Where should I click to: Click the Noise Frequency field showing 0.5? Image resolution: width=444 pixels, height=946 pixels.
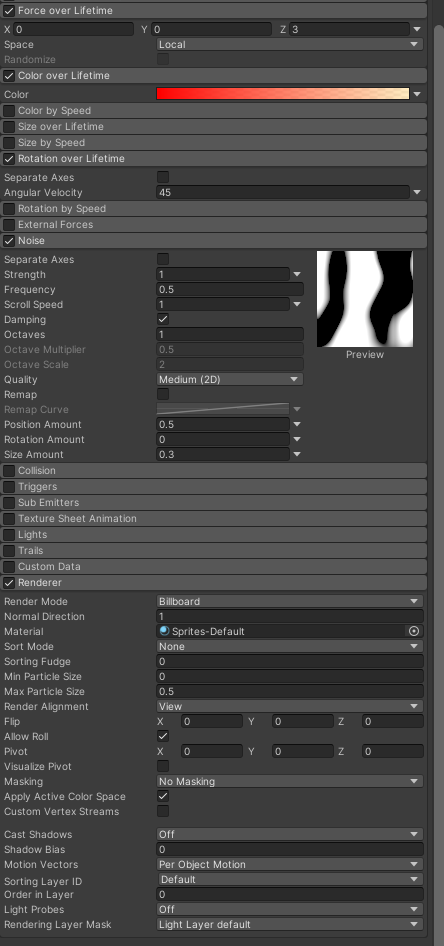[x=230, y=290]
